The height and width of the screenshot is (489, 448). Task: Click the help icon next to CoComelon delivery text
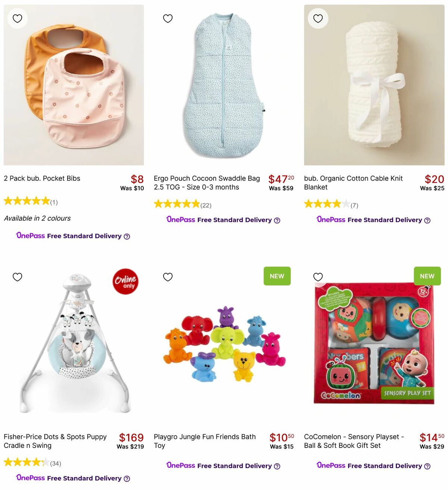pos(427,466)
